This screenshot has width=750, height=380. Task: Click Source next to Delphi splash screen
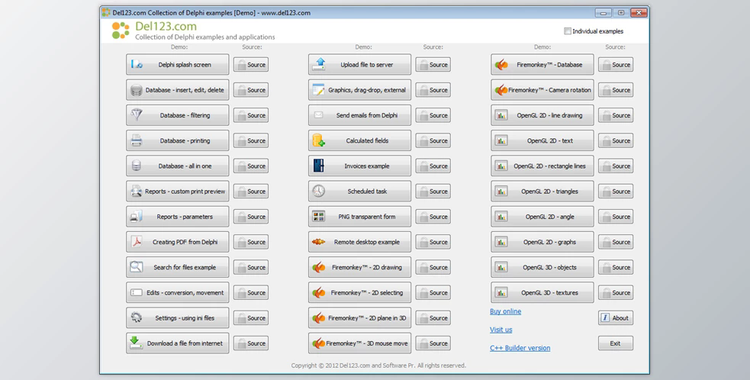(251, 65)
